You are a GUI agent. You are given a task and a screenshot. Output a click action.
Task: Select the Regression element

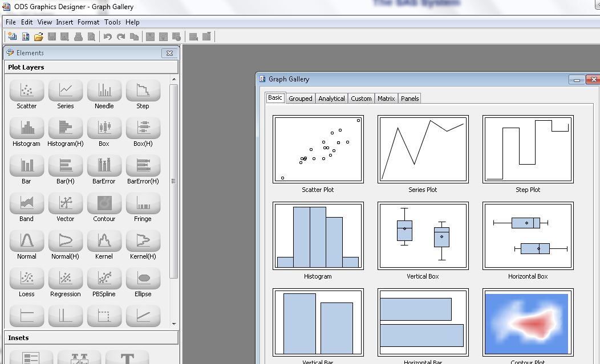(65, 282)
